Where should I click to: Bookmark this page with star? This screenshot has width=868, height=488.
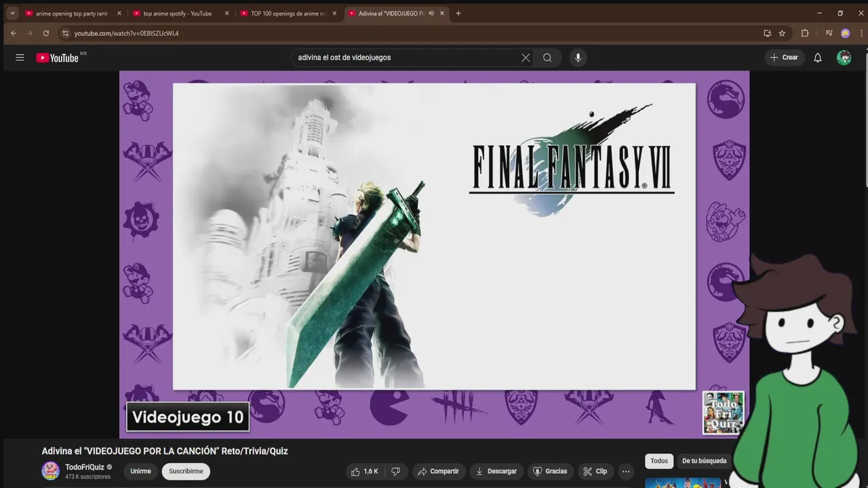(782, 33)
